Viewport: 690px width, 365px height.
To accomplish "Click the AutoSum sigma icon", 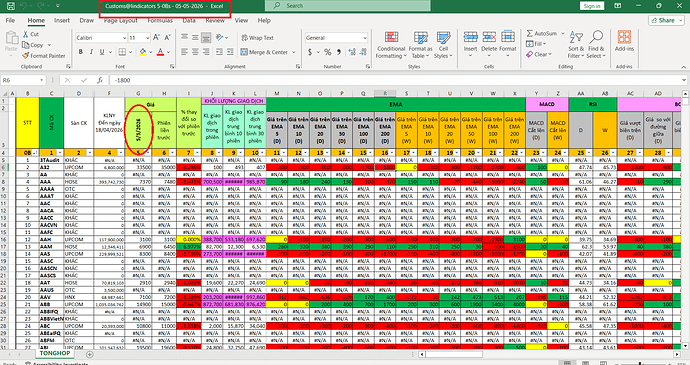I will pyautogui.click(x=530, y=33).
